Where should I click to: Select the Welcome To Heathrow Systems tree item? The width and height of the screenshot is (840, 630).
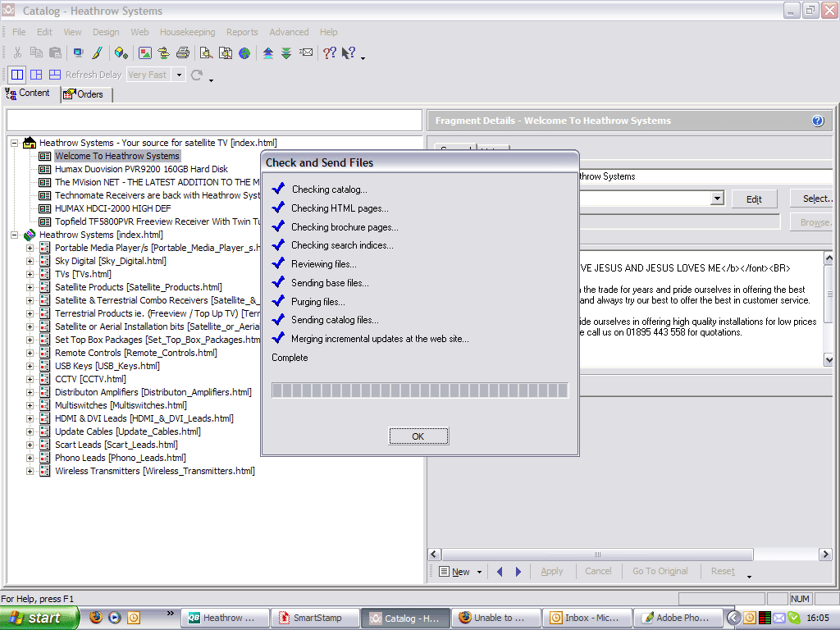point(116,156)
